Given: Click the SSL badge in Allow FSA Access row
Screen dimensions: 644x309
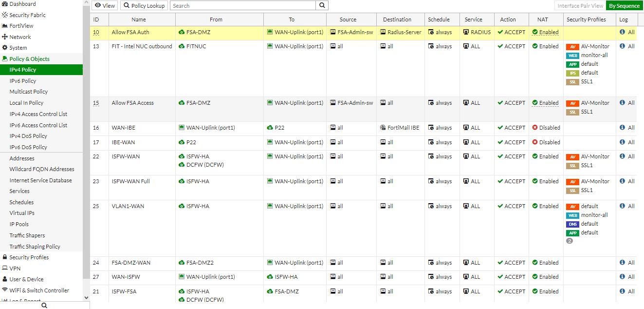Looking at the screenshot, I should (x=572, y=112).
